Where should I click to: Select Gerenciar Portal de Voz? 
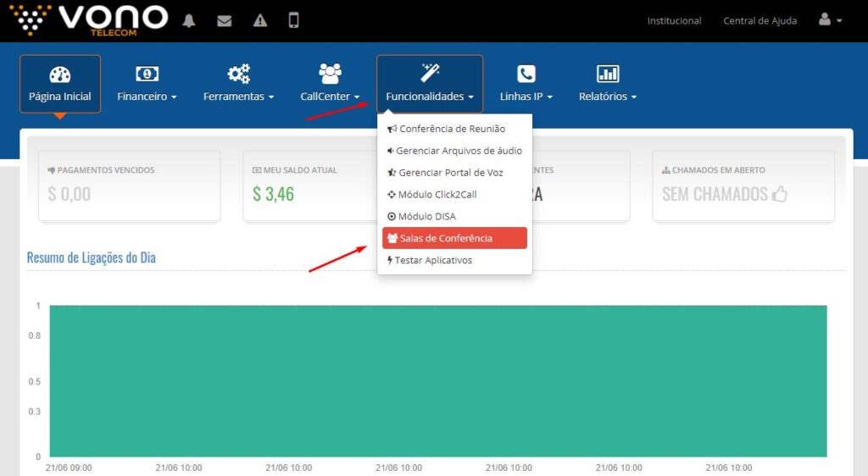tap(450, 173)
